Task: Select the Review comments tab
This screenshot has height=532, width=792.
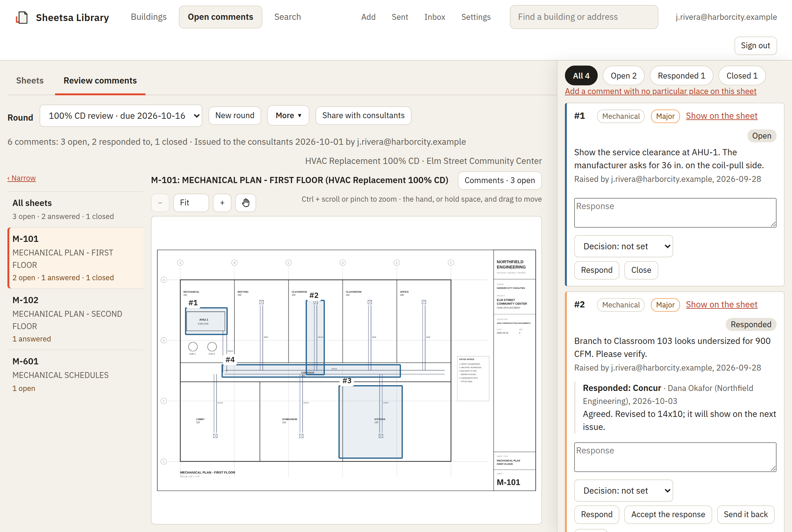Action: (100, 80)
